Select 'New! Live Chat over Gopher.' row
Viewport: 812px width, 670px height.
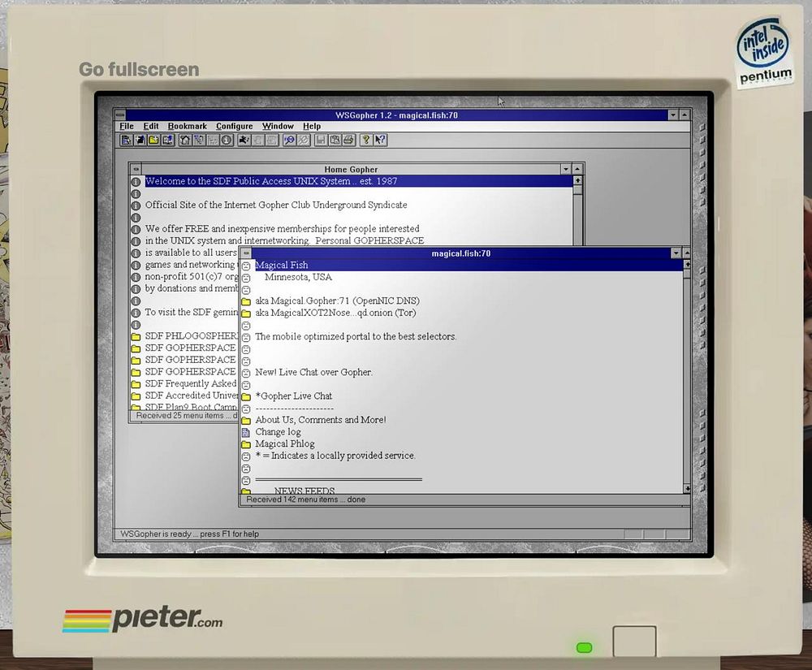pyautogui.click(x=313, y=372)
